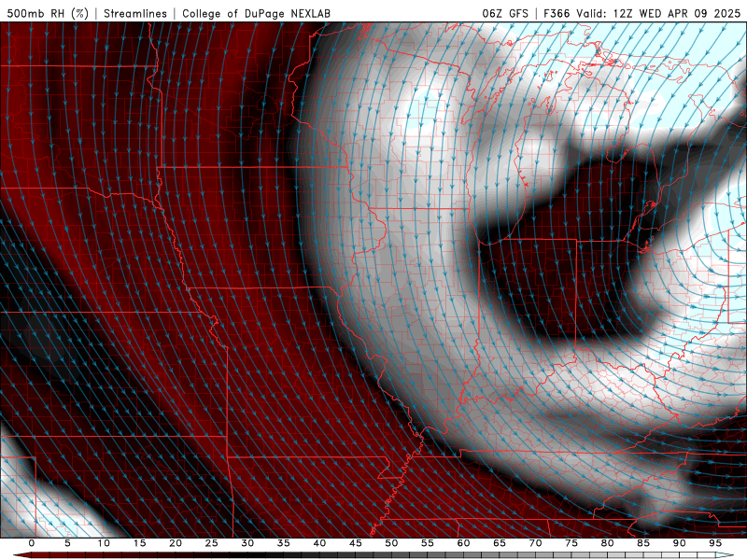Viewport: 747px width, 560px height.
Task: Select the "06Z GFS" model run label
Action: tap(505, 13)
